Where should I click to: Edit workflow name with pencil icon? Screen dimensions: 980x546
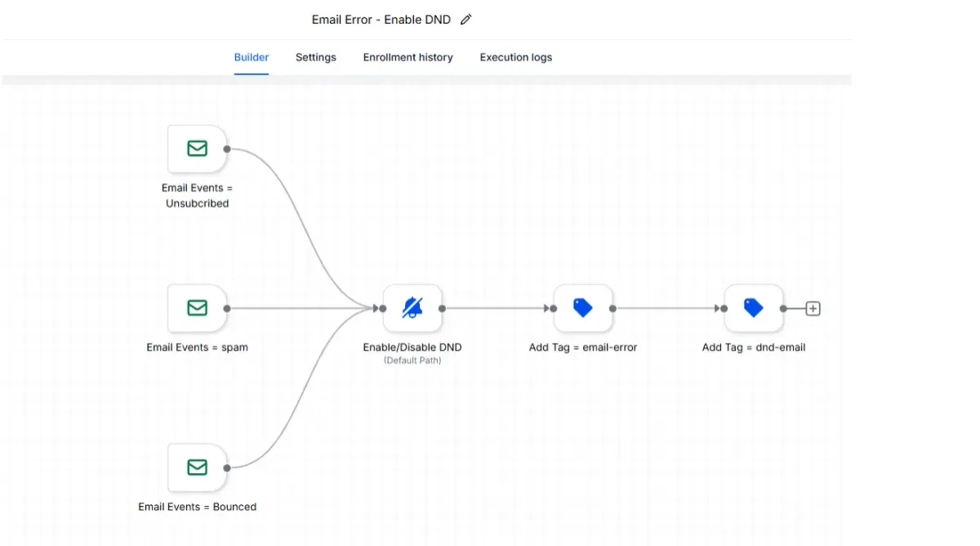[465, 20]
